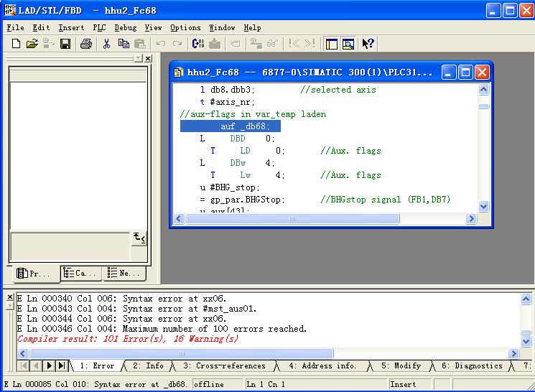Open the File menu
535x392 pixels.
coord(15,27)
